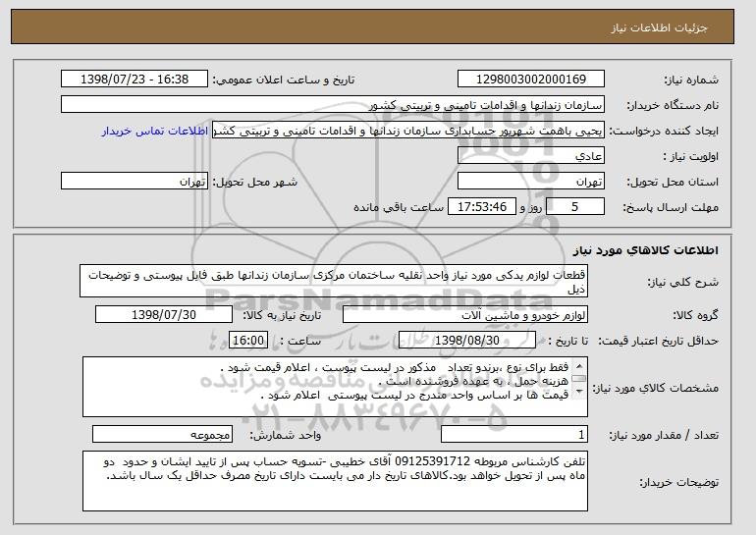Click the label توضیحات خریدار
The width and height of the screenshot is (756, 535).
click(678, 483)
